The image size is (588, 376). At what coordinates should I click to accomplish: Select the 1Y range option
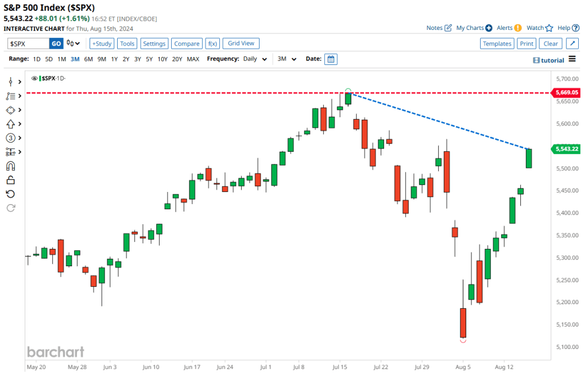tap(114, 59)
